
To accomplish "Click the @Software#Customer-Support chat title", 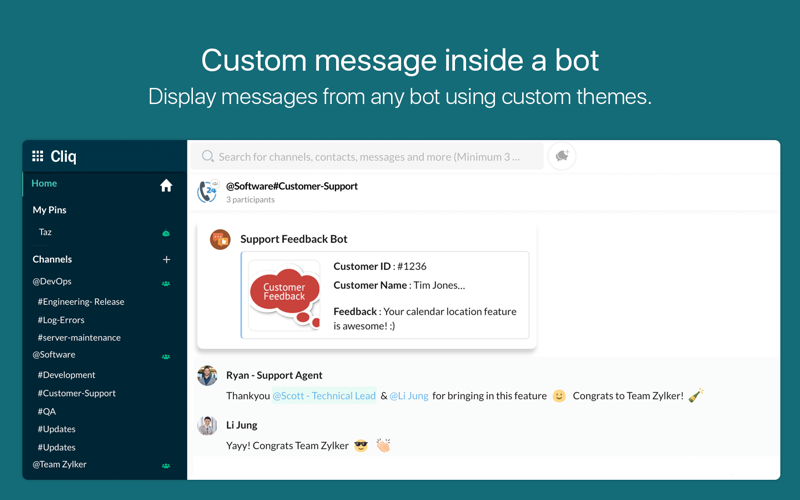I will 292,186.
